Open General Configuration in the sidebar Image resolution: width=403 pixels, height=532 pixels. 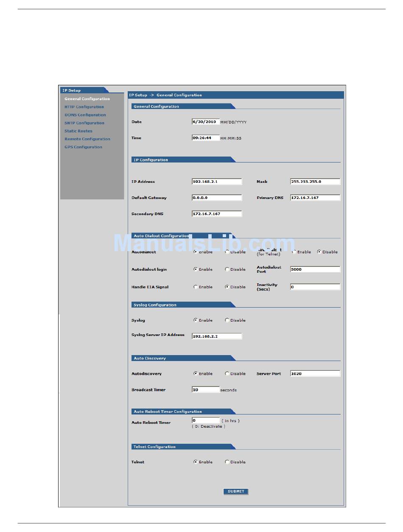[x=87, y=99]
